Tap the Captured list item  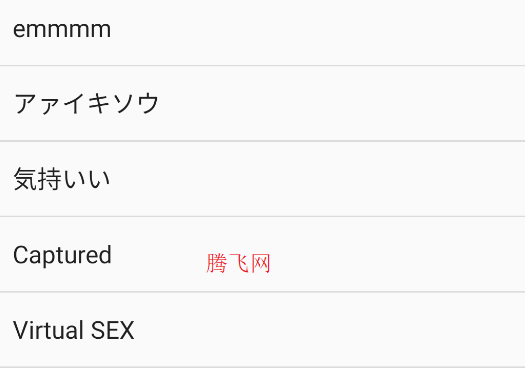coord(262,254)
